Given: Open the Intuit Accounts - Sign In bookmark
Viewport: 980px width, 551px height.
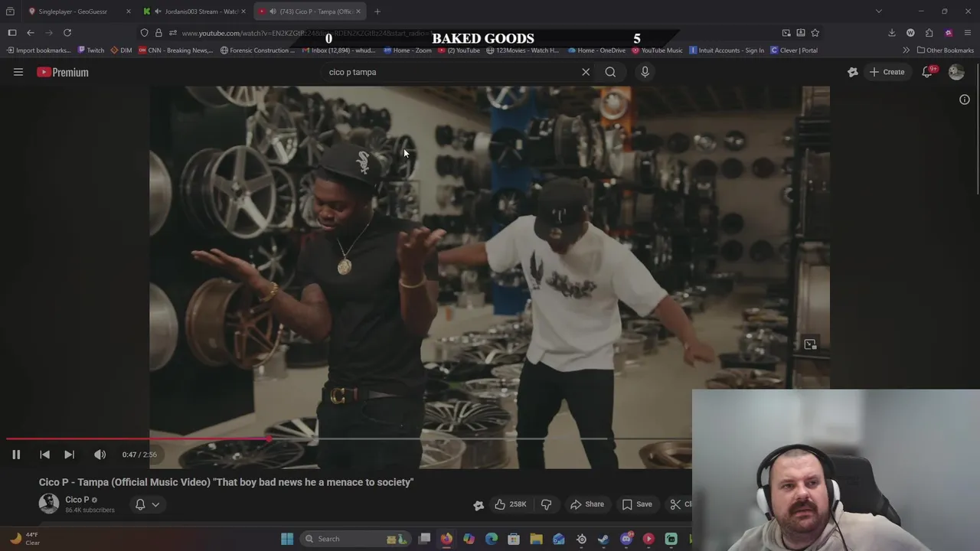Looking at the screenshot, I should pyautogui.click(x=727, y=51).
